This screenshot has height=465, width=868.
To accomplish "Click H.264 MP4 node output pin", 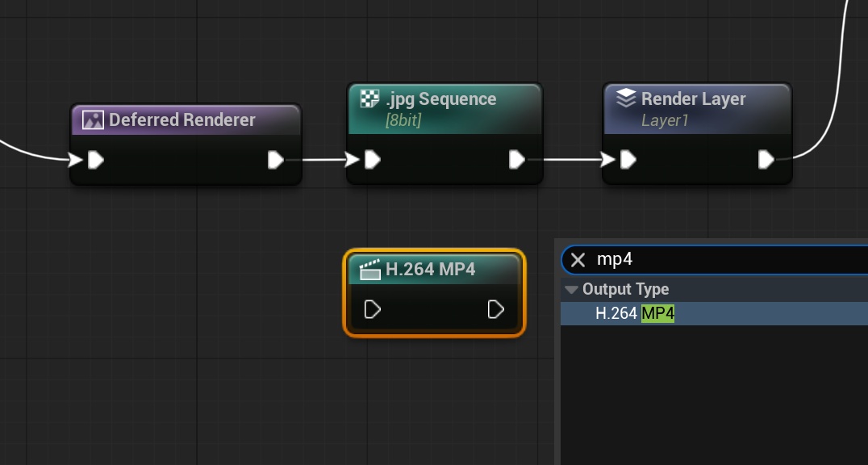I will tap(496, 309).
